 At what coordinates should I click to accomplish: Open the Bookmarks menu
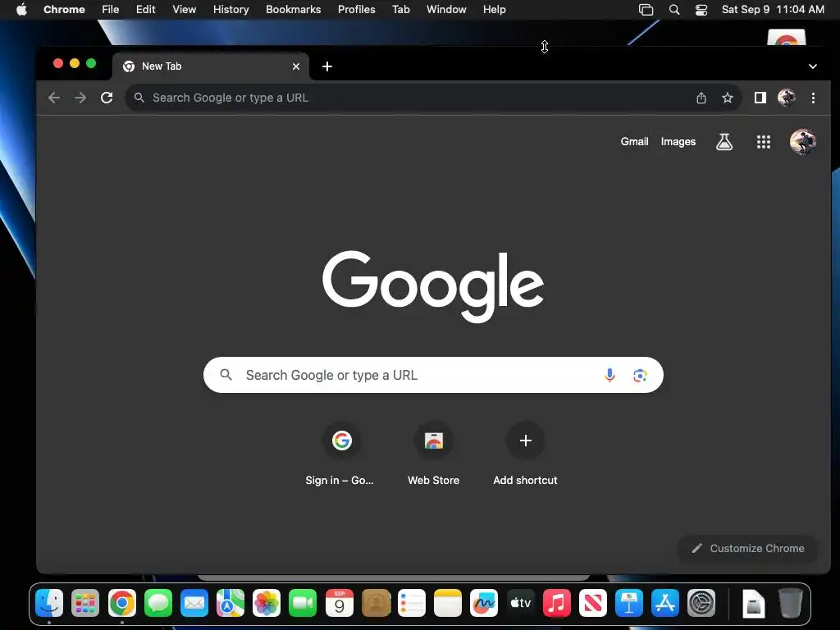[294, 10]
